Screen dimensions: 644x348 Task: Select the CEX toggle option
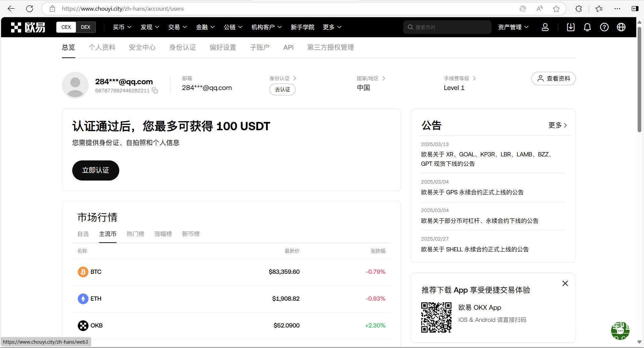(x=66, y=27)
